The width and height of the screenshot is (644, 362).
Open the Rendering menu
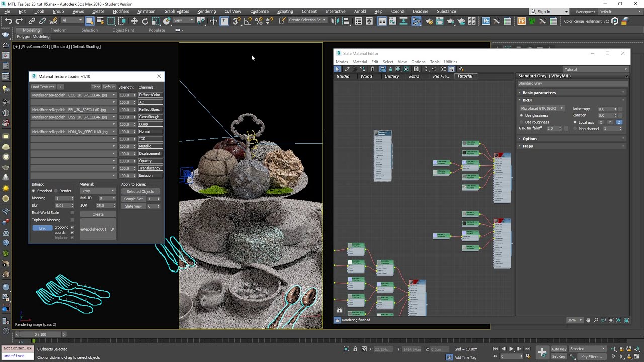(x=206, y=11)
